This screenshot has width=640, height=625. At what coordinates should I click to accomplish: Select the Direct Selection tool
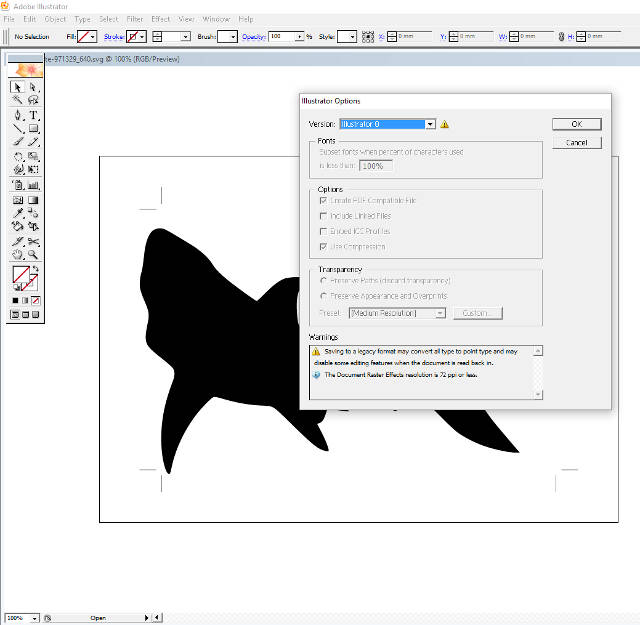click(x=33, y=87)
